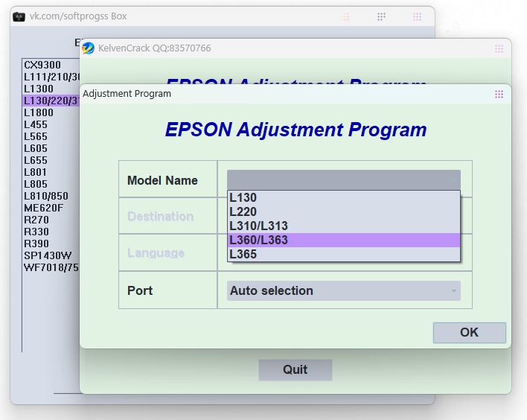Select L805 in softprogss Box list
527x420 pixels.
point(51,184)
